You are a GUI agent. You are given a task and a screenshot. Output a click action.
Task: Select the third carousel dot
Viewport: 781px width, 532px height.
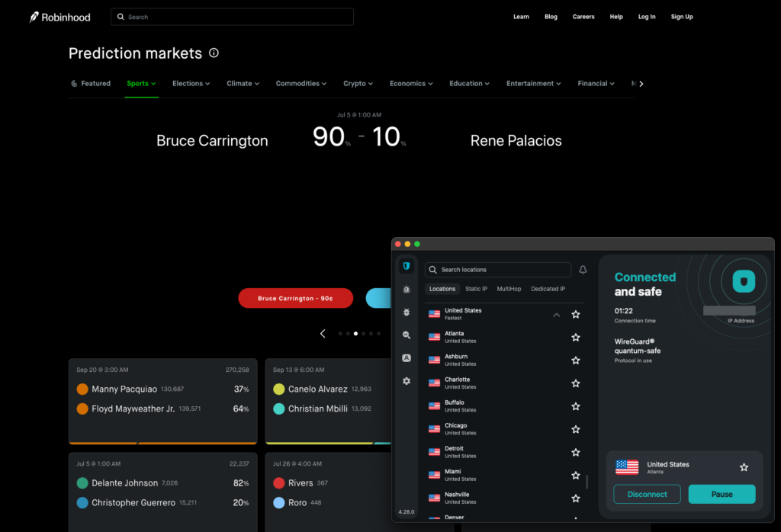[355, 333]
